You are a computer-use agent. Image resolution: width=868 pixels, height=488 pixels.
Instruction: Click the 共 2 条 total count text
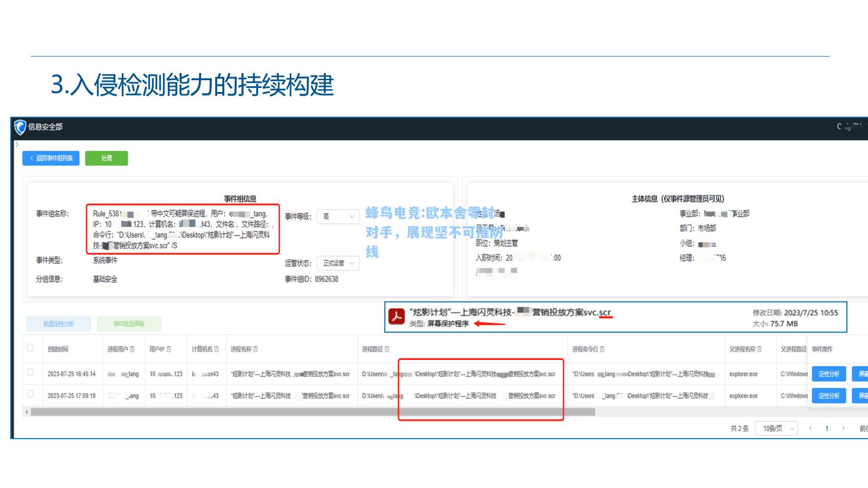click(740, 428)
